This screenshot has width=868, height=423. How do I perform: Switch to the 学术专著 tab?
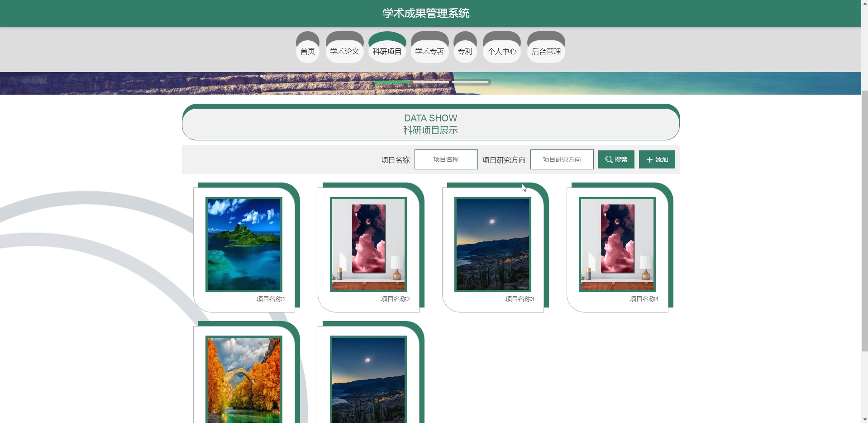pyautogui.click(x=429, y=48)
